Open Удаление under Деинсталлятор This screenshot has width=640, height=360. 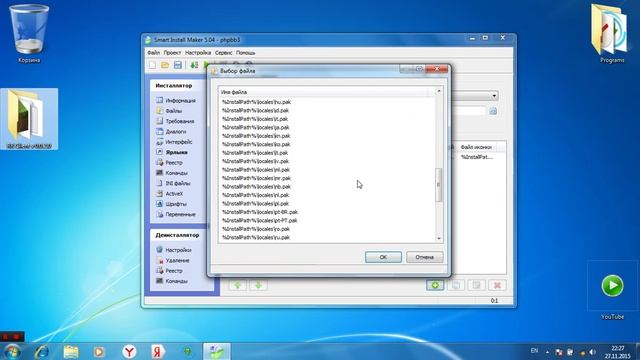tap(173, 260)
